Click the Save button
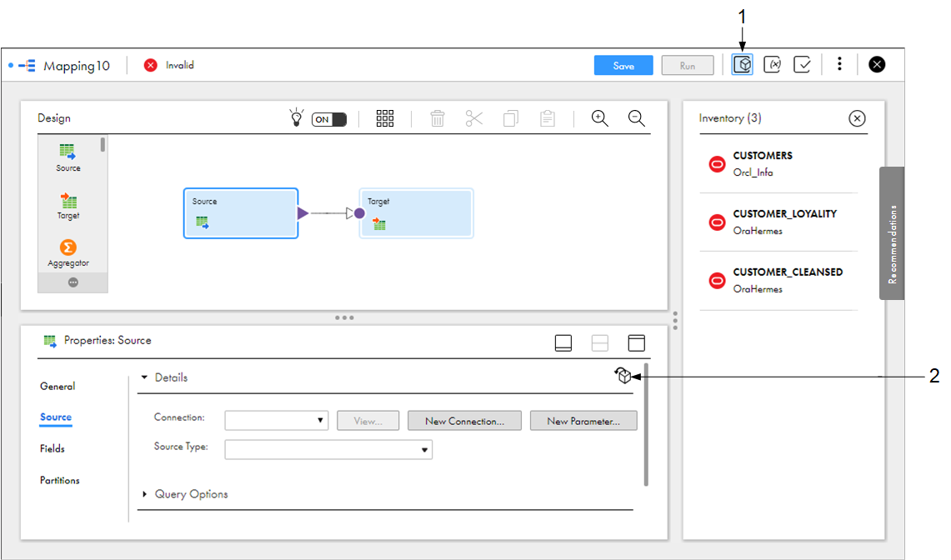This screenshot has width=951, height=560. click(623, 66)
